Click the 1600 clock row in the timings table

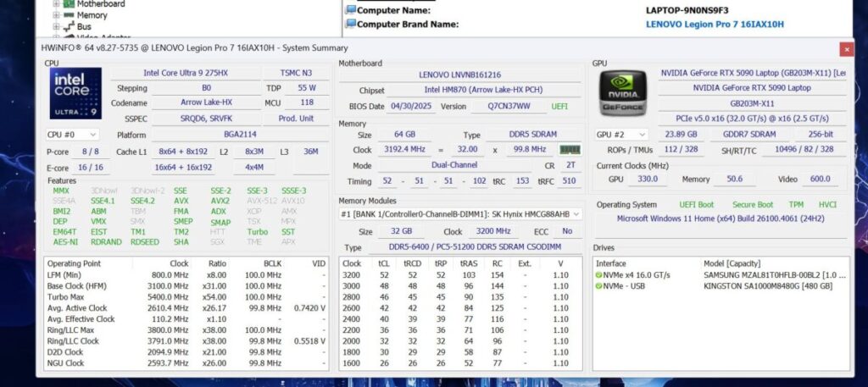point(460,363)
